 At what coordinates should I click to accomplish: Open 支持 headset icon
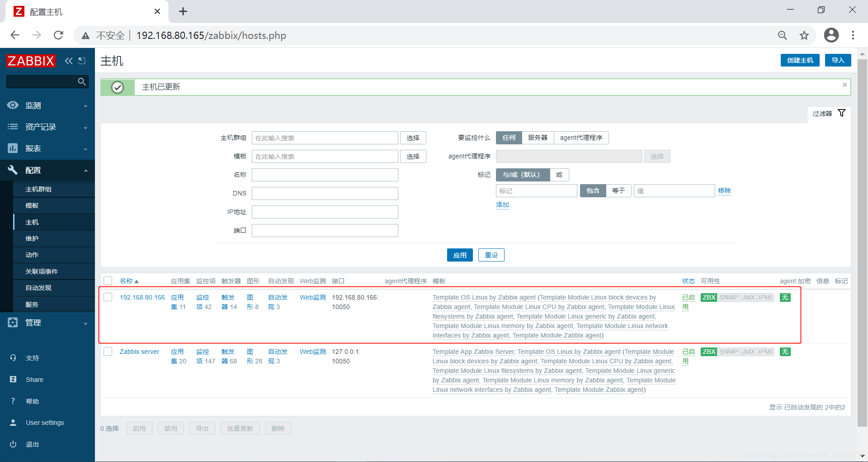coord(13,357)
